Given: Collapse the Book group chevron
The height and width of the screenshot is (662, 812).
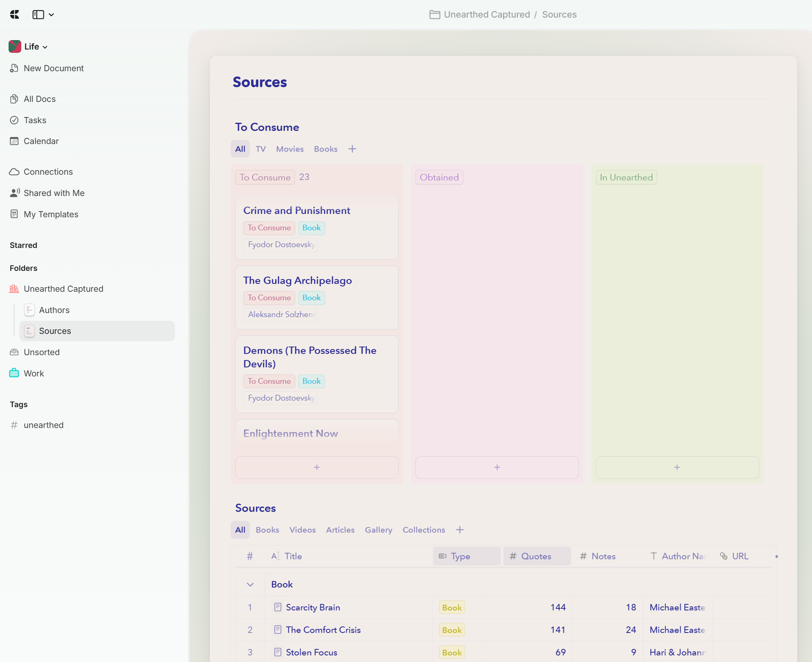Looking at the screenshot, I should click(250, 585).
